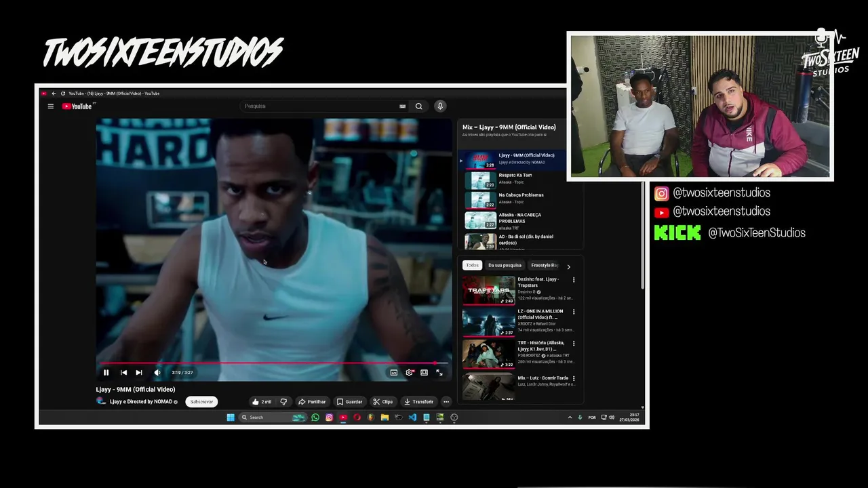Dislike the video with thumbs-down

click(283, 402)
